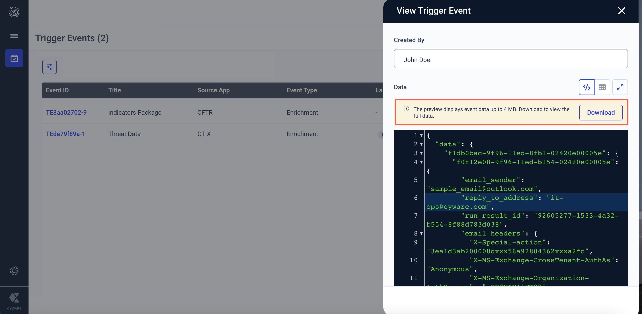Collapse the email_headers node at line 8

click(x=421, y=233)
